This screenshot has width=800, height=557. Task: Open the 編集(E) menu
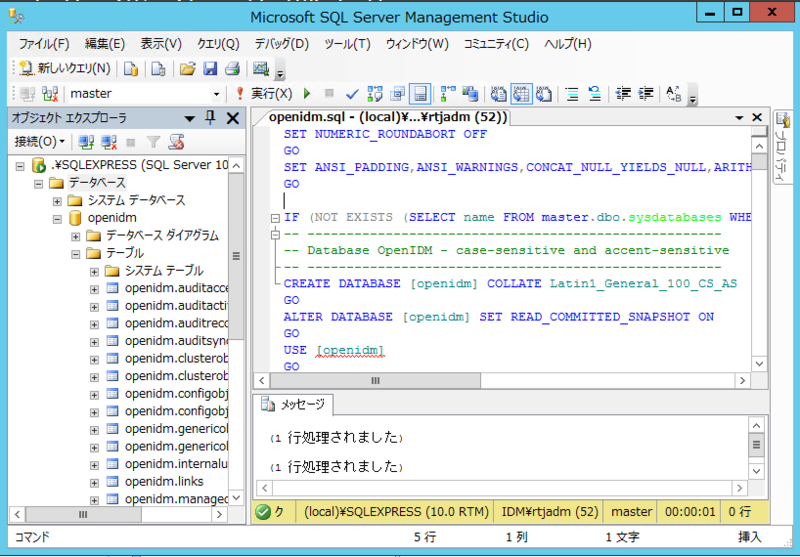105,44
